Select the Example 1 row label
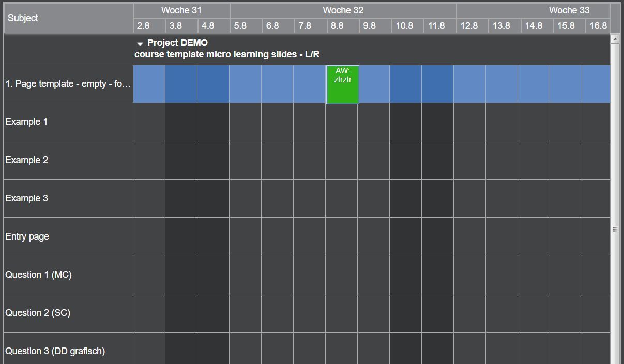The width and height of the screenshot is (624, 364). pyautogui.click(x=26, y=122)
